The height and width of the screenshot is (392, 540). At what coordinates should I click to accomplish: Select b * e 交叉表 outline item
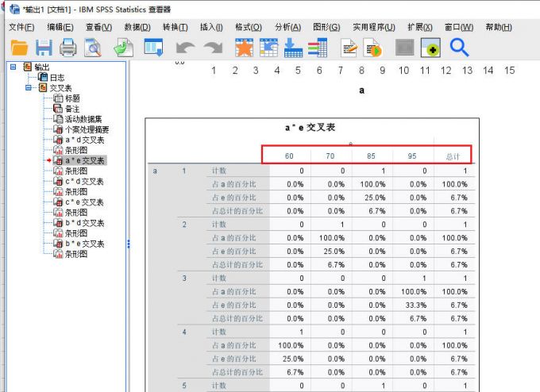85,244
